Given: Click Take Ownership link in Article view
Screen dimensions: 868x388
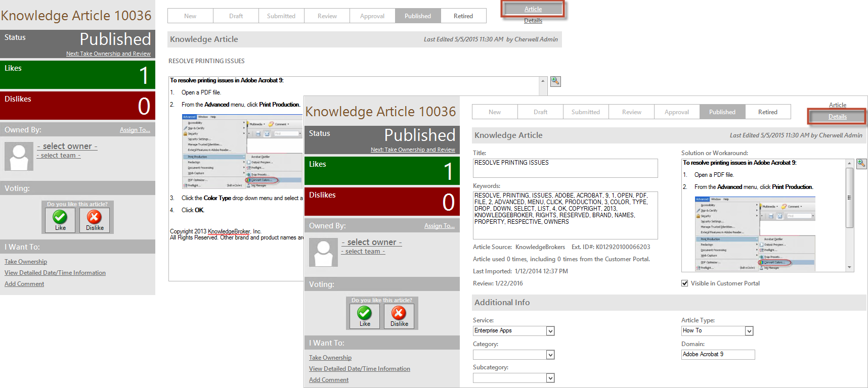Looking at the screenshot, I should (26, 262).
